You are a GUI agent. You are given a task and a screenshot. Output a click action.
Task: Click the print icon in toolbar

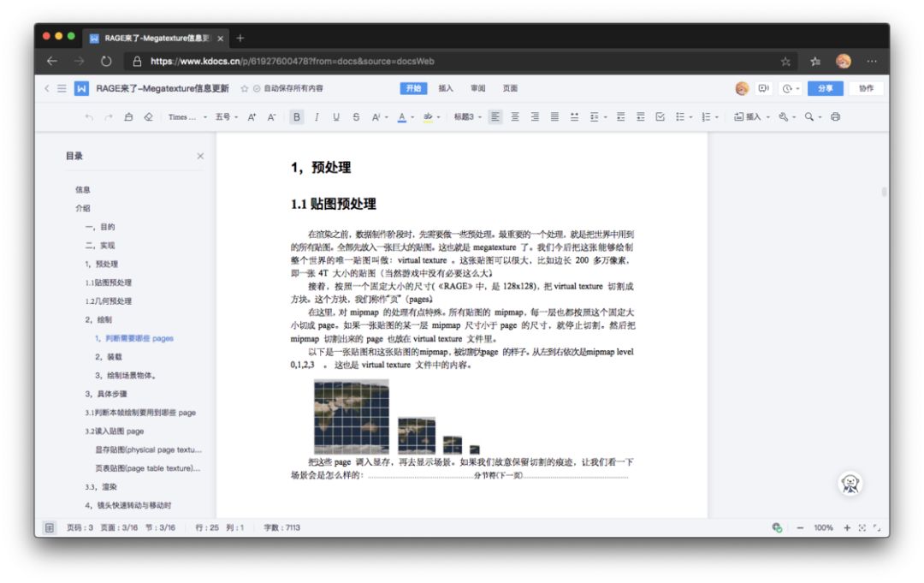[835, 116]
